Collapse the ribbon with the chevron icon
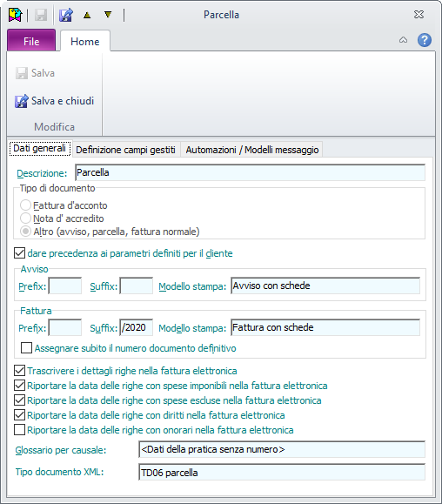The height and width of the screenshot is (504, 442). click(403, 40)
